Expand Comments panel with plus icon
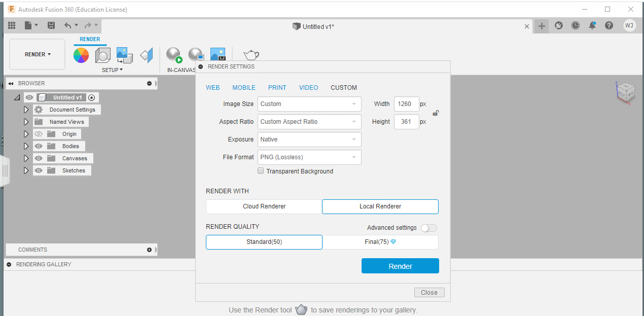The width and height of the screenshot is (644, 316). (x=149, y=250)
